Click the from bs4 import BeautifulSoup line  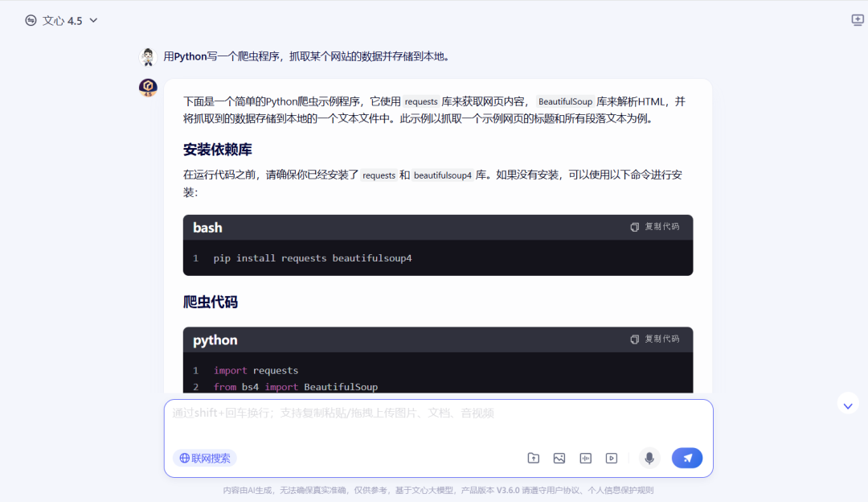click(x=296, y=387)
